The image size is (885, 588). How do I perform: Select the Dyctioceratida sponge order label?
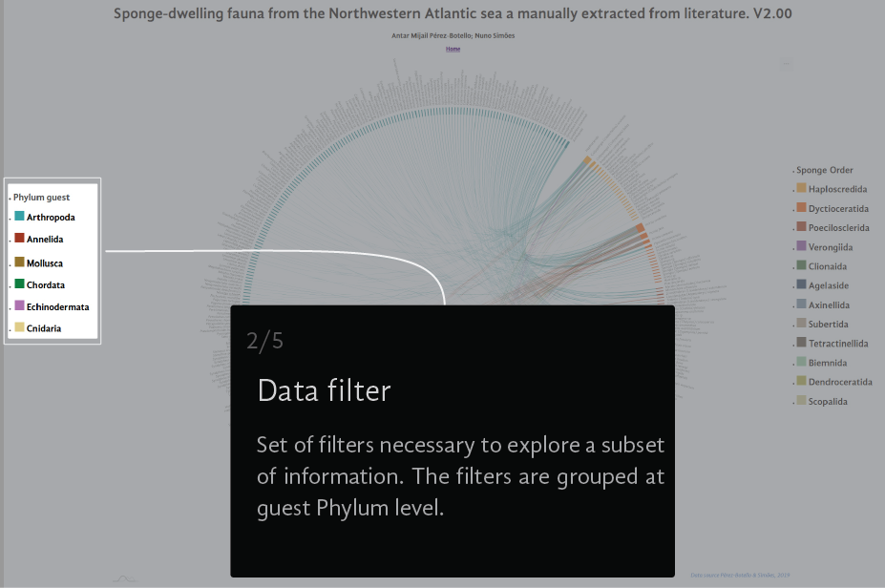click(x=838, y=208)
